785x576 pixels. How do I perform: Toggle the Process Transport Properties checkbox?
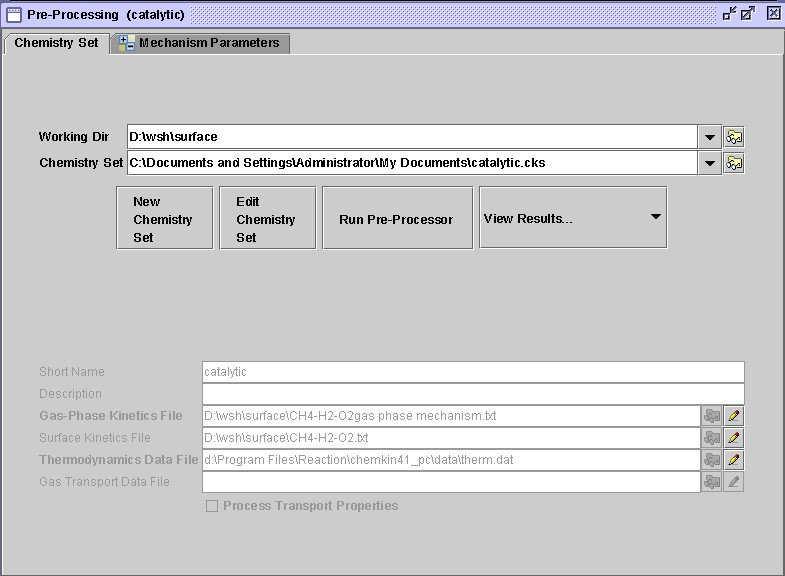coord(212,506)
